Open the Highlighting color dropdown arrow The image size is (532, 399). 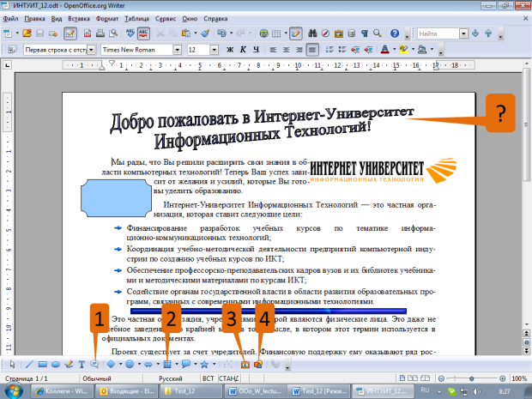pyautogui.click(x=413, y=50)
